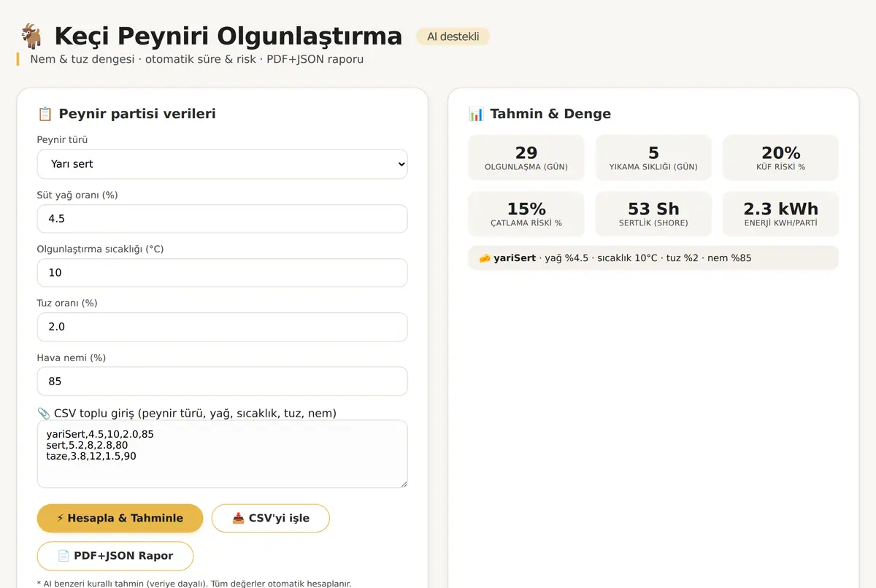The image size is (876, 588).
Task: Click the Hava nemi field showing 85
Action: pos(223,382)
